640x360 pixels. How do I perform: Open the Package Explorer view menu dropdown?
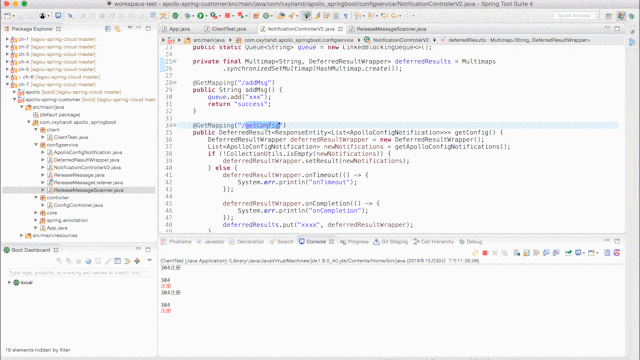click(130, 28)
